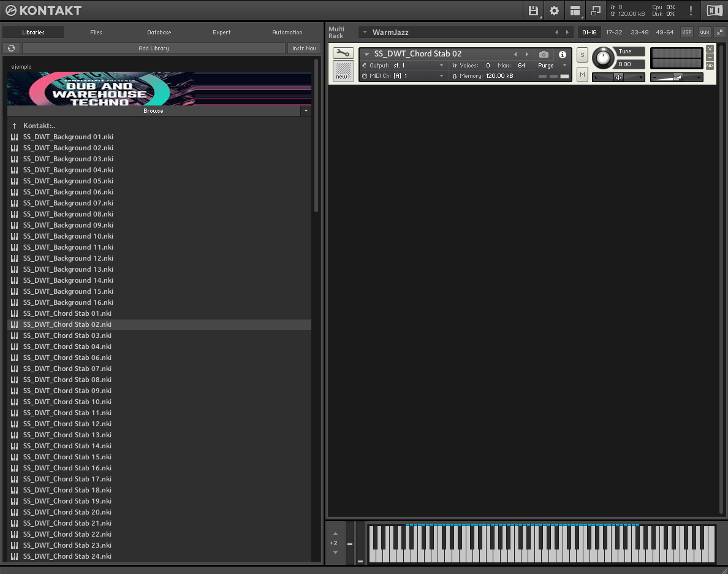Solo the instrument with the S button
Viewport: 728px width, 574px height.
(x=582, y=55)
